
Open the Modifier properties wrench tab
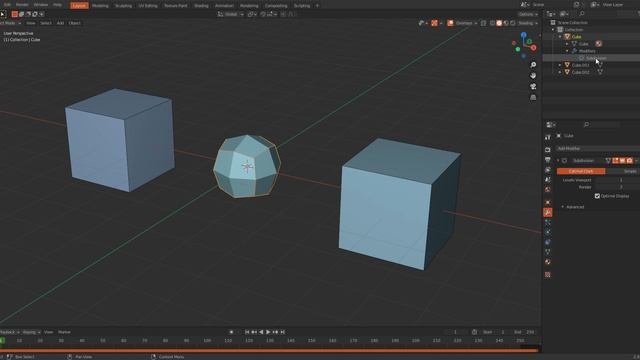pos(548,212)
